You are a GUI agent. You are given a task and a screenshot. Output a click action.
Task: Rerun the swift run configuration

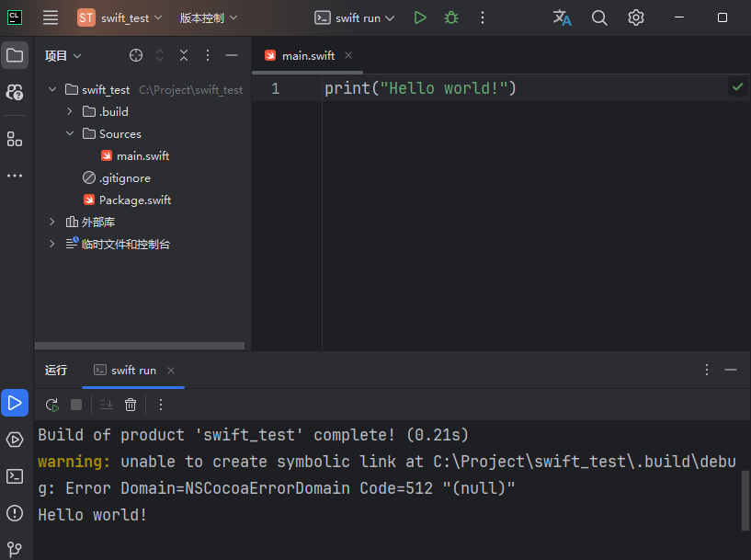(x=52, y=404)
